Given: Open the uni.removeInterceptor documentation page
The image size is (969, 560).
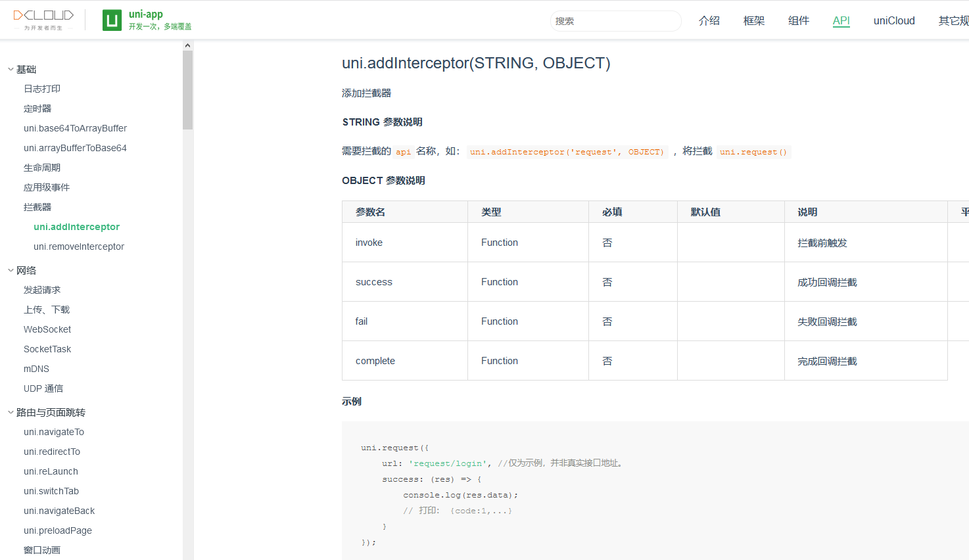Looking at the screenshot, I should pyautogui.click(x=79, y=246).
